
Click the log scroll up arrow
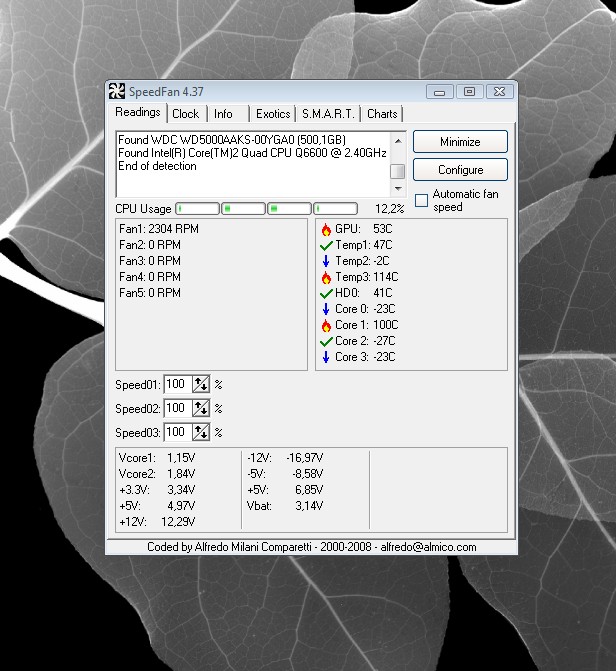(x=398, y=141)
